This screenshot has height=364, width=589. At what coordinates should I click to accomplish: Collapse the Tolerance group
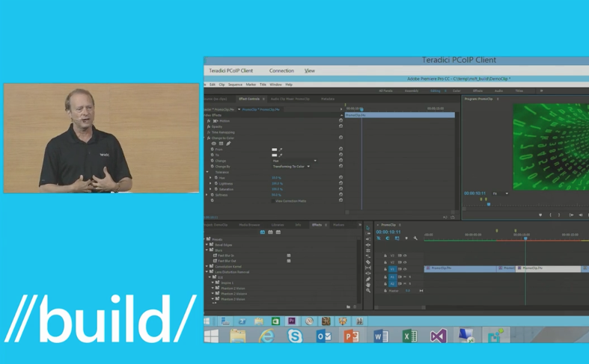[x=207, y=172]
